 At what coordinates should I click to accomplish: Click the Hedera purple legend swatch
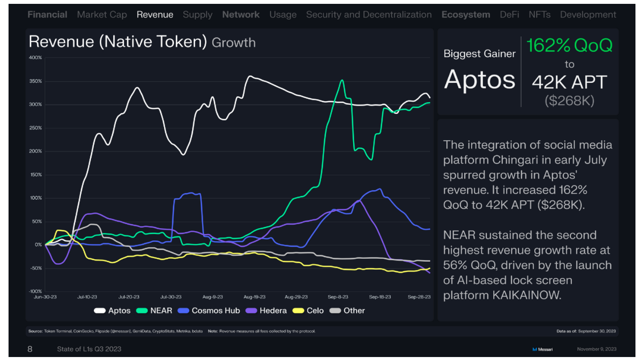[x=251, y=310]
